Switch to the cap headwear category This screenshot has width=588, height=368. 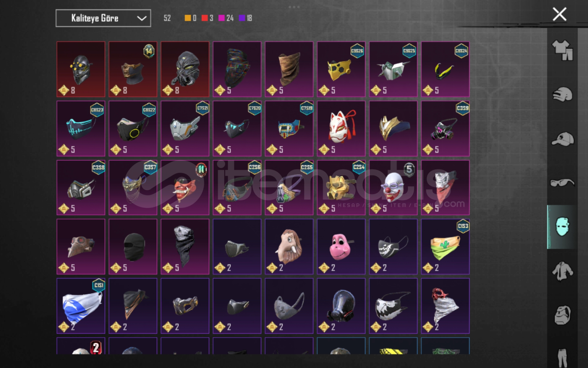coord(562,139)
